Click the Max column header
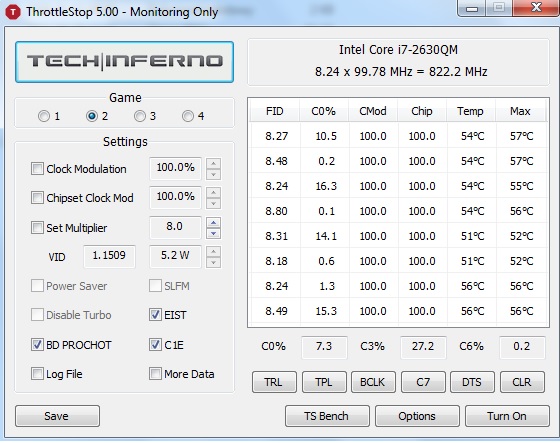 520,111
